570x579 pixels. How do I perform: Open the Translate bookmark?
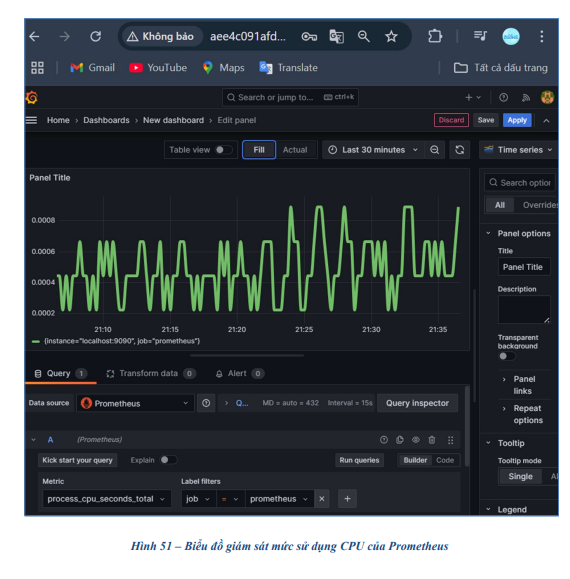pyautogui.click(x=288, y=68)
